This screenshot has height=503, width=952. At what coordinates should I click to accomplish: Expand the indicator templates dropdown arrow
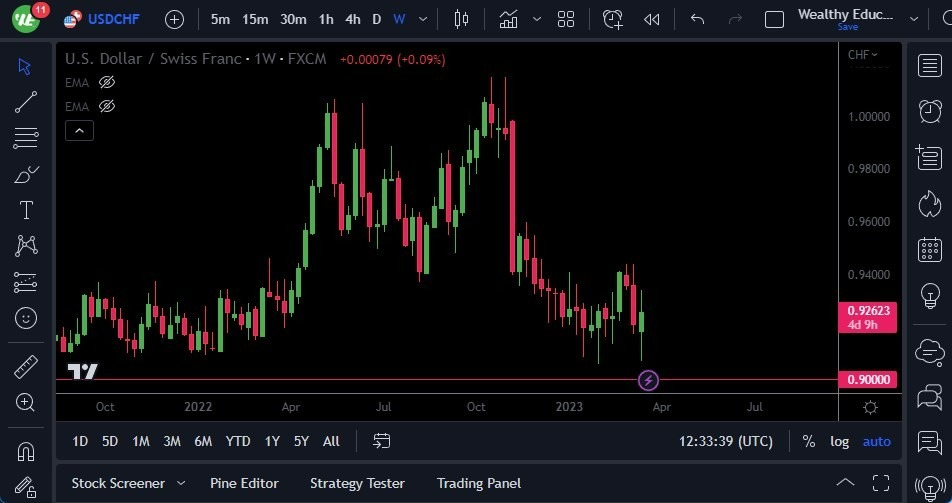pyautogui.click(x=537, y=19)
